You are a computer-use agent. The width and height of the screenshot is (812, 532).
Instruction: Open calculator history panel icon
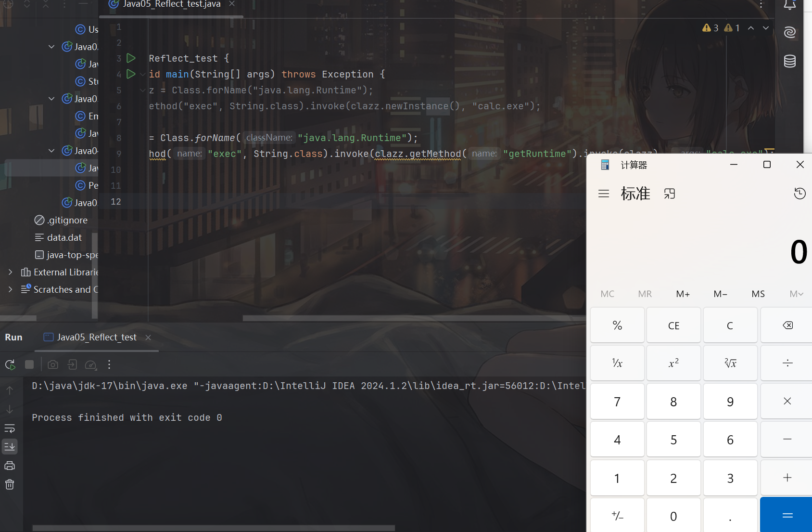click(799, 194)
